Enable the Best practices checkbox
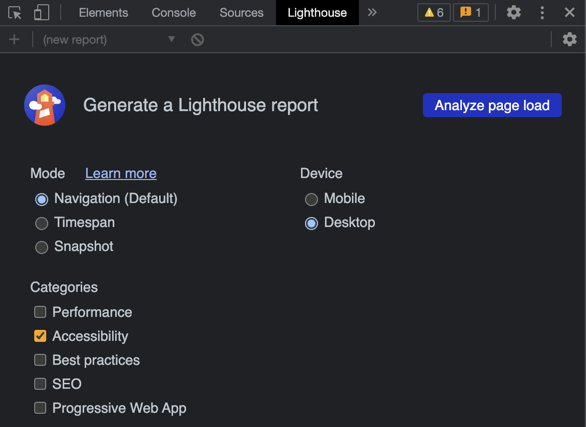This screenshot has width=586, height=427. click(x=40, y=360)
